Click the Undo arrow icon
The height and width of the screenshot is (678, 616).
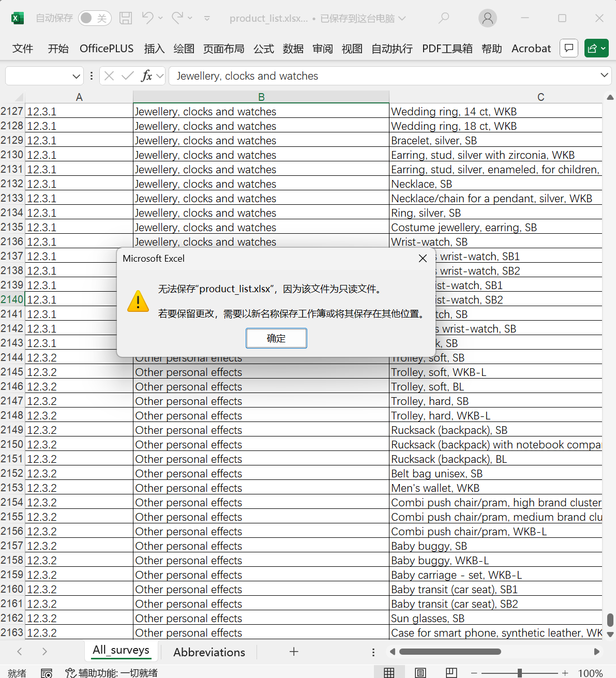click(x=147, y=18)
